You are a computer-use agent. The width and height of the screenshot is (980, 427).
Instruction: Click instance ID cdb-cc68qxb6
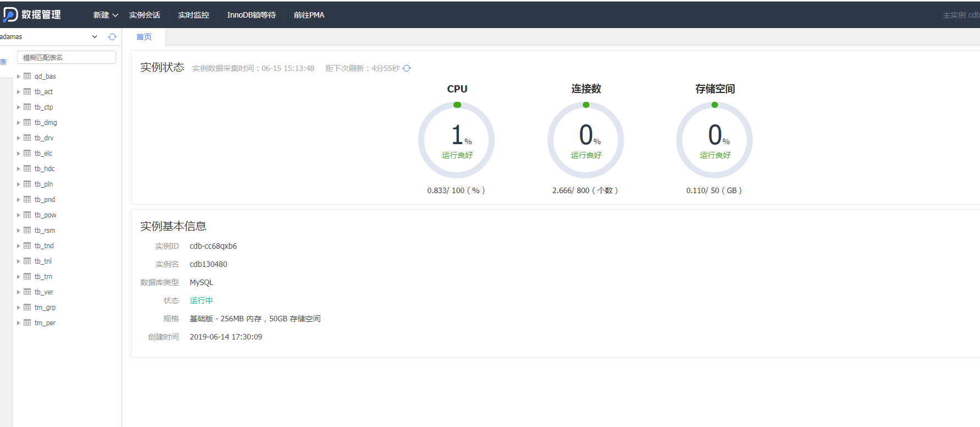(x=213, y=246)
